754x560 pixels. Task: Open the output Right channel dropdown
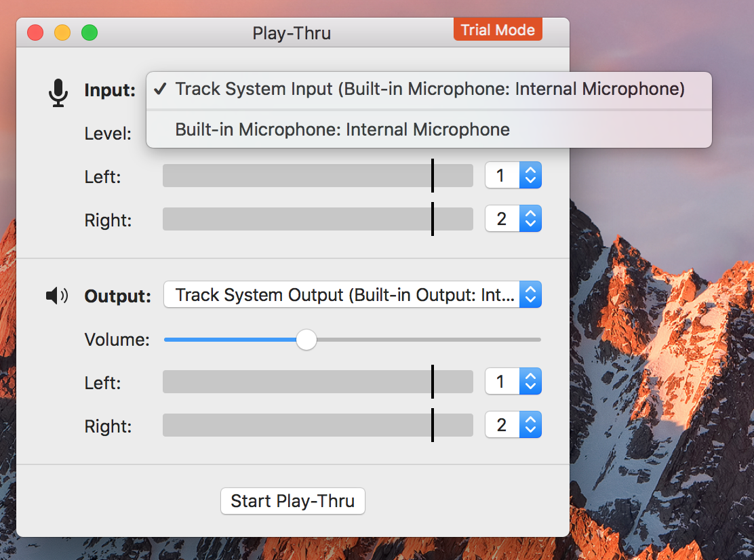coord(513,424)
